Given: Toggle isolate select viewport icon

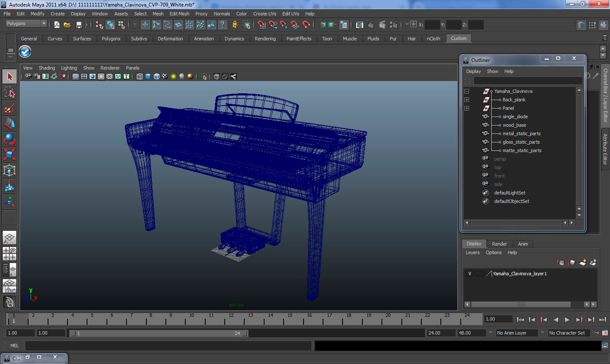Looking at the screenshot, I should (204, 77).
